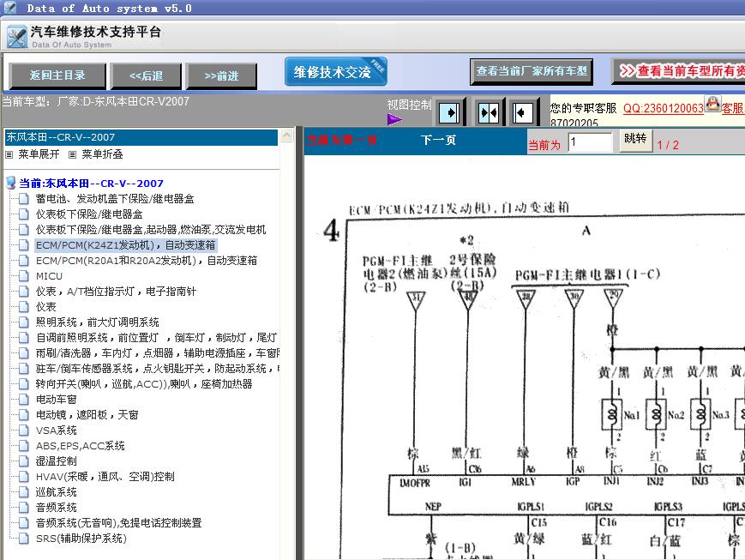Open the 湿温控制 entry
Image resolution: width=745 pixels, height=560 pixels.
56,461
